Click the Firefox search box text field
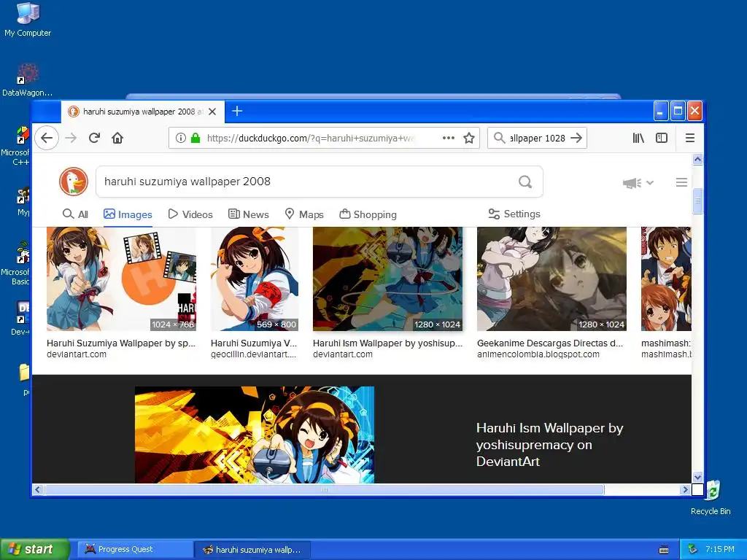This screenshot has width=747, height=560. 538,138
